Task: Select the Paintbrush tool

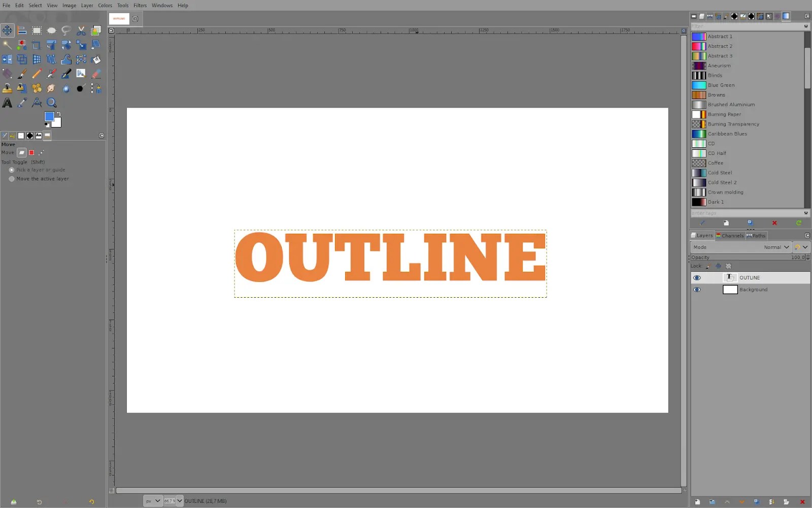Action: coord(22,73)
